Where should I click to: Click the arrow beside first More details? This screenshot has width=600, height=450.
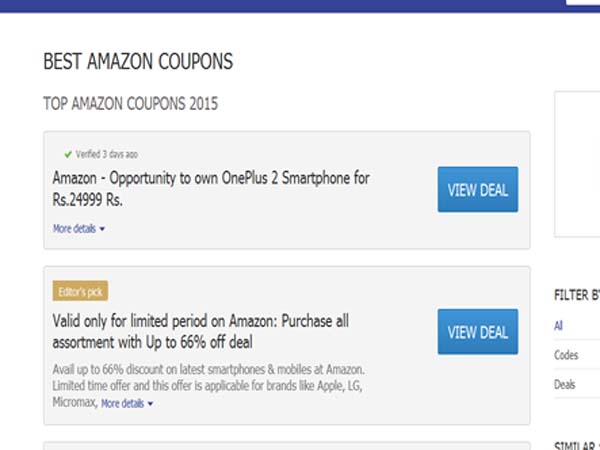click(102, 229)
